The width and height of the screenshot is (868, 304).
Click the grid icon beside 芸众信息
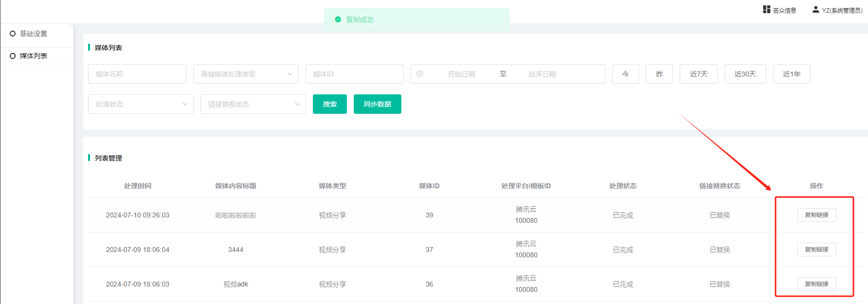(766, 9)
